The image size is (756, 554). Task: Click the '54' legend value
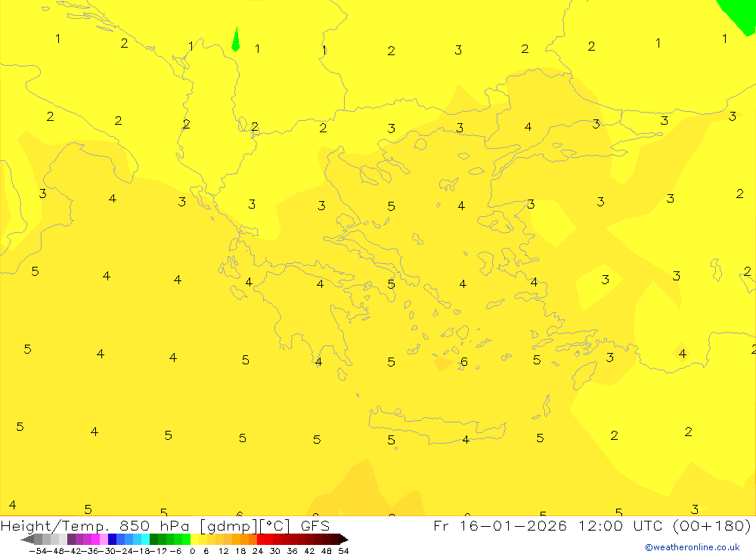[x=343, y=551]
